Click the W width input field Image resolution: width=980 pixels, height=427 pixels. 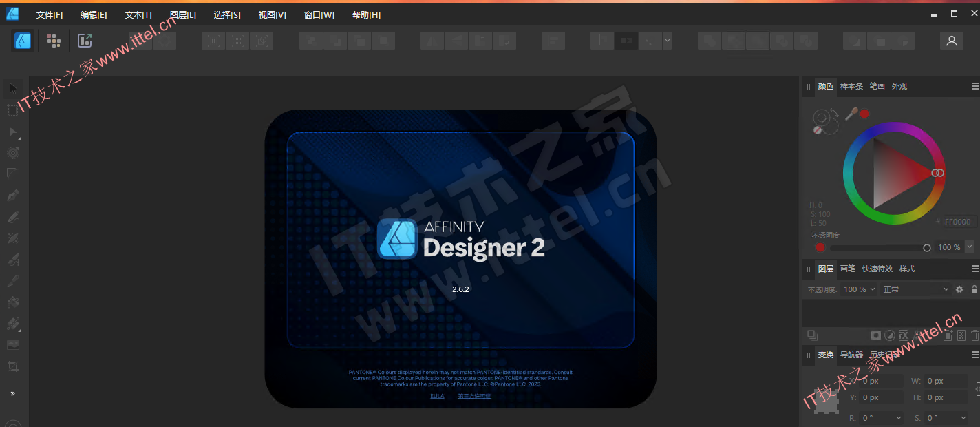coord(946,381)
